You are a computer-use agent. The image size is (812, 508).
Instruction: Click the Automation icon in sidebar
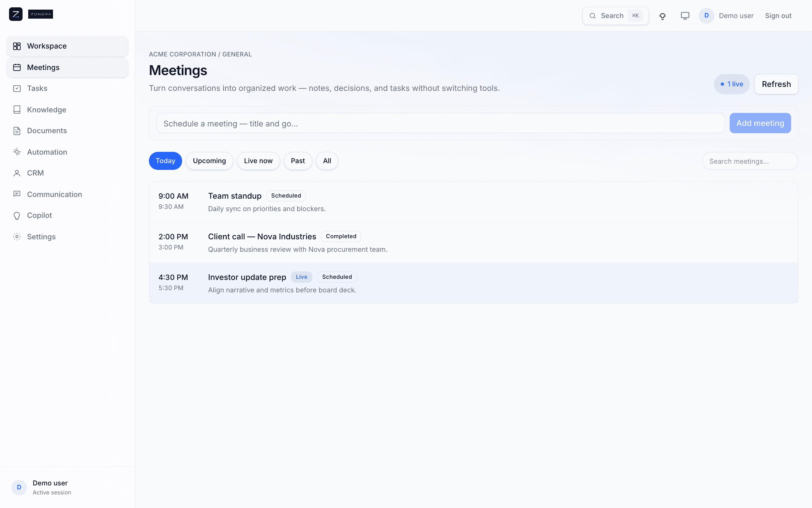click(17, 152)
